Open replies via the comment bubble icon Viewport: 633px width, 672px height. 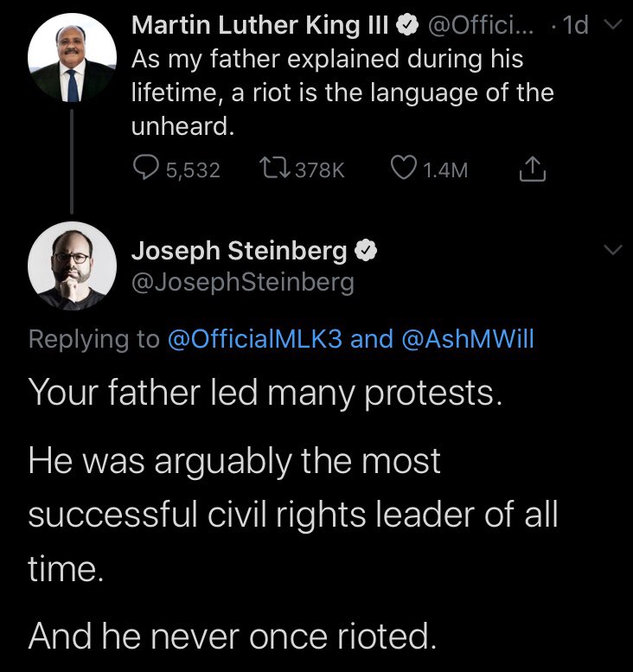pos(146,168)
